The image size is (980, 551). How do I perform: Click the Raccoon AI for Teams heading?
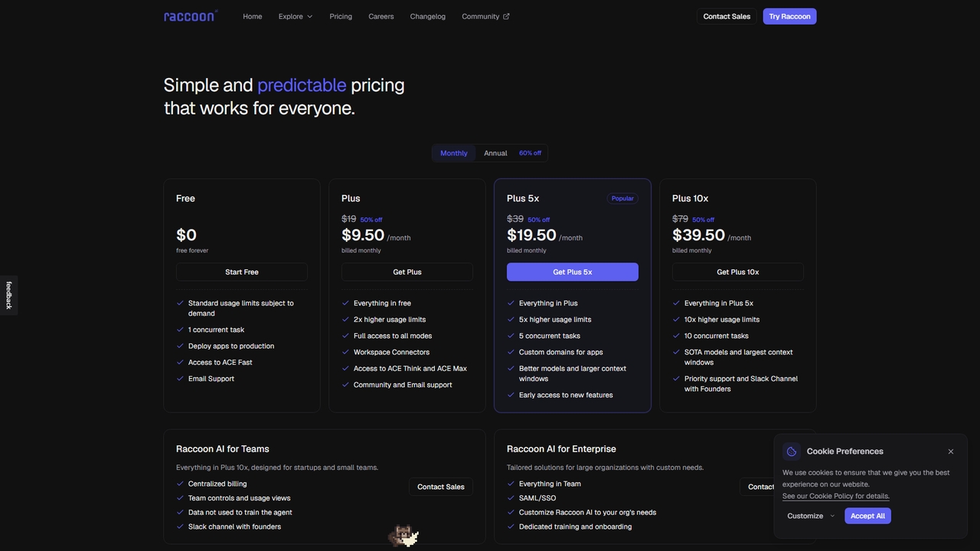click(x=223, y=449)
